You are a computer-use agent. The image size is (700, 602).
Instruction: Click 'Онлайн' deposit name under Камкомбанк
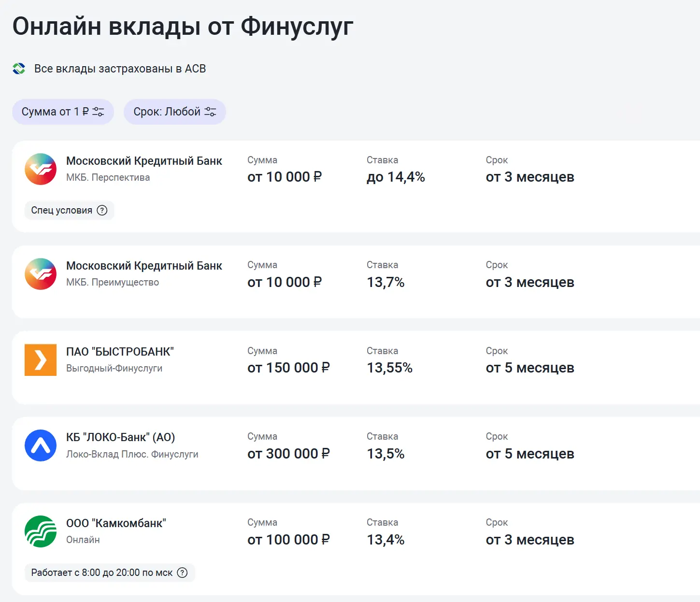tap(83, 540)
